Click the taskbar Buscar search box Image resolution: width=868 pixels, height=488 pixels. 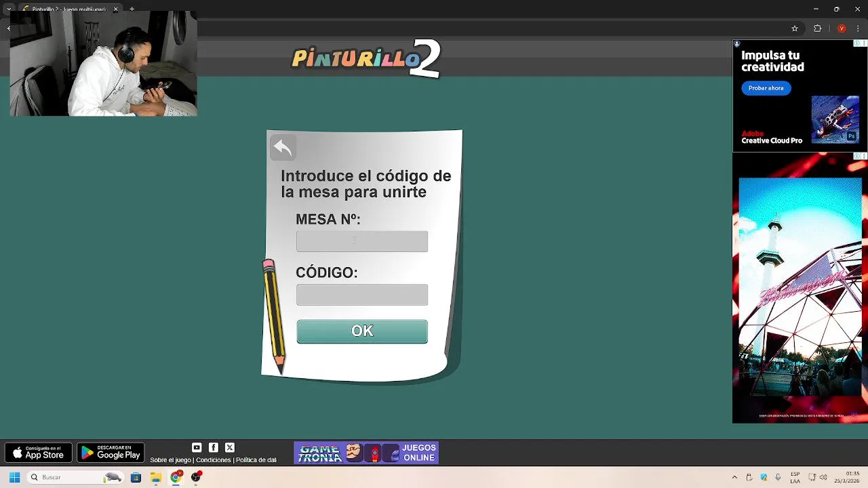(75, 477)
